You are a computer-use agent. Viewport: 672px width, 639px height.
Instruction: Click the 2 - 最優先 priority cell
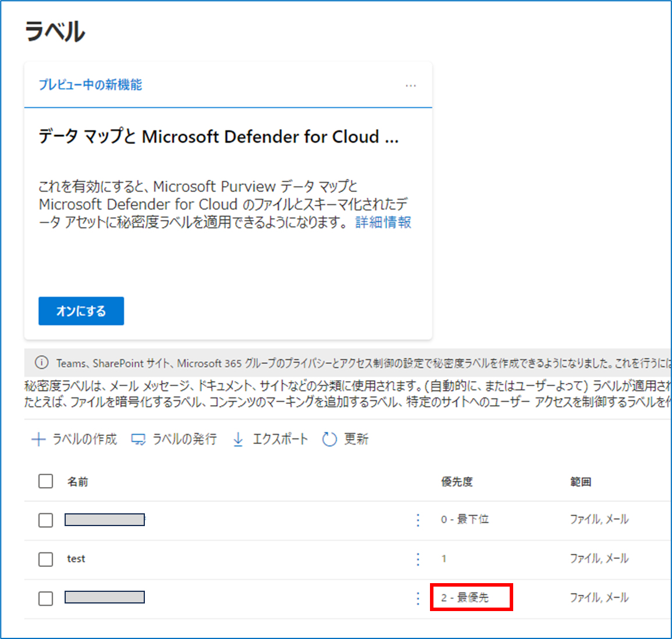[x=465, y=598]
